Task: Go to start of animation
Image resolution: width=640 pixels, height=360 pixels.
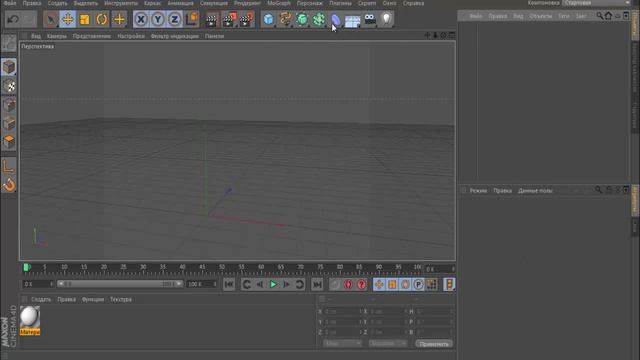Action: (229, 284)
